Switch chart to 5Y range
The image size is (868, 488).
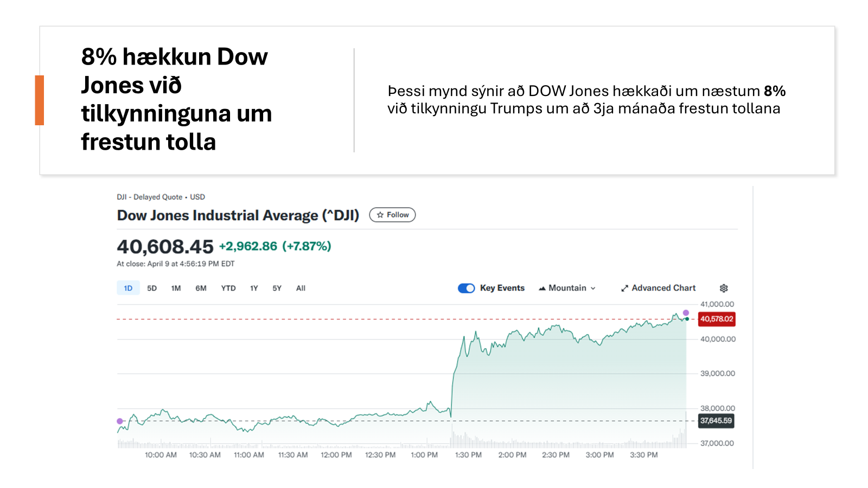(277, 288)
